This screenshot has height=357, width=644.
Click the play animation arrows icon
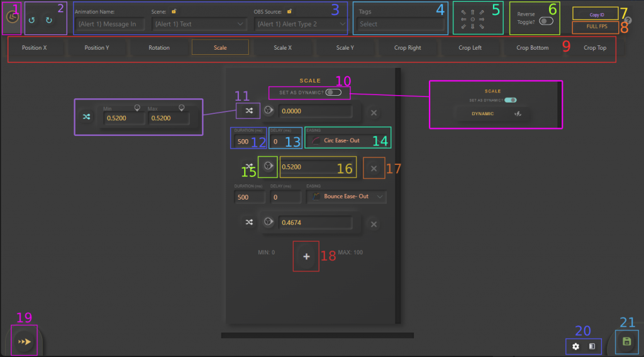pyautogui.click(x=25, y=341)
